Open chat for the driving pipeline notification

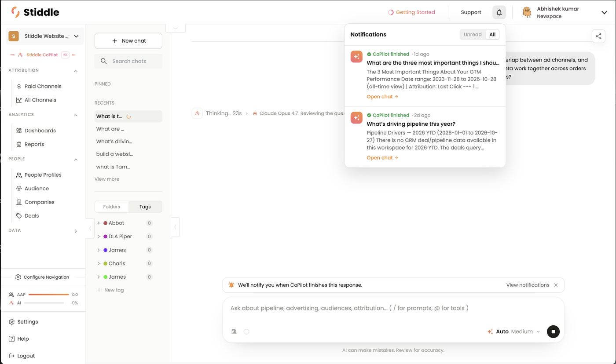click(382, 158)
